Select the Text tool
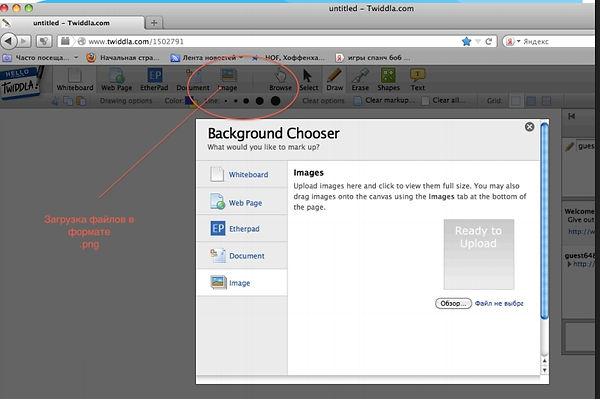The width and height of the screenshot is (600, 399). point(417,80)
